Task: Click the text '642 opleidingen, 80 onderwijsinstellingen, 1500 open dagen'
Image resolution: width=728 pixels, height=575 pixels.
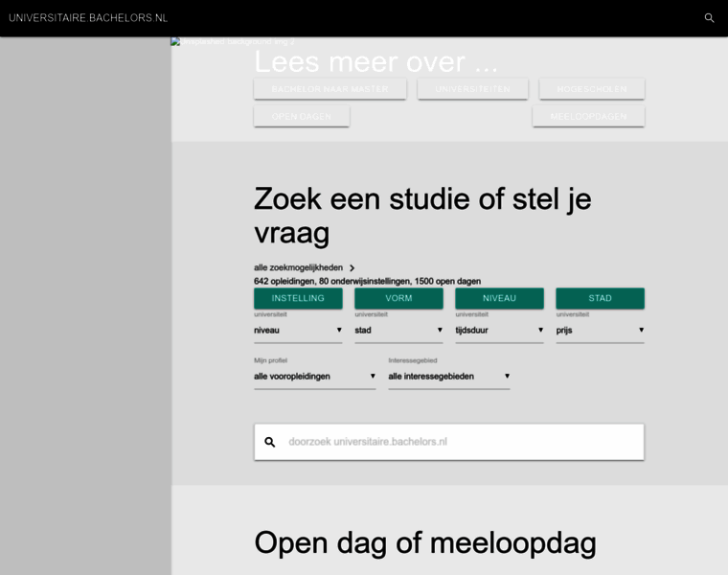Action: coord(367,281)
